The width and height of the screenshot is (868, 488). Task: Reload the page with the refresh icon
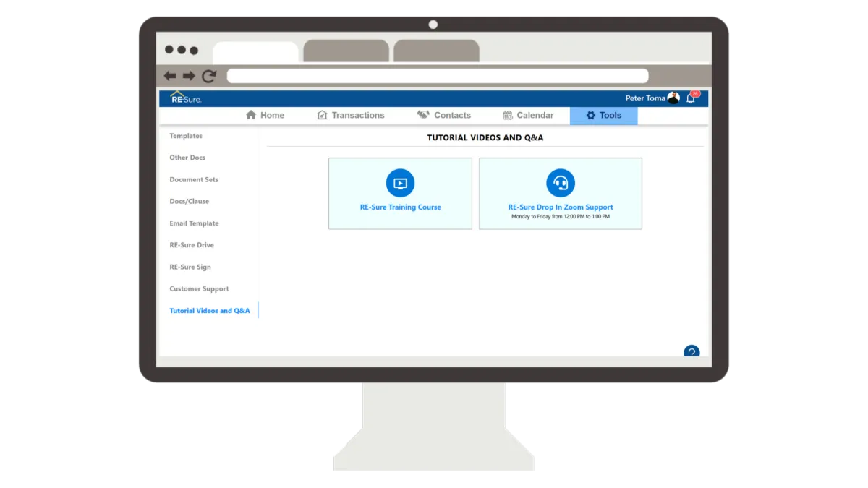point(209,76)
